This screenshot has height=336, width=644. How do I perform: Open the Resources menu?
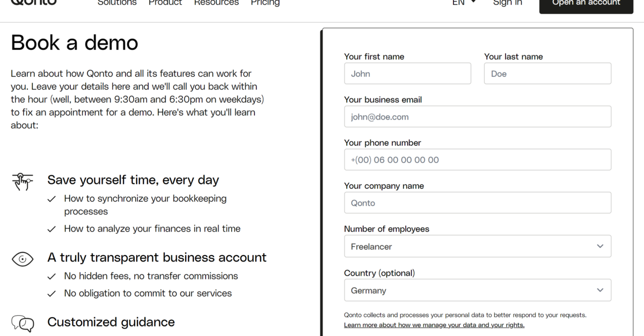coord(216,3)
